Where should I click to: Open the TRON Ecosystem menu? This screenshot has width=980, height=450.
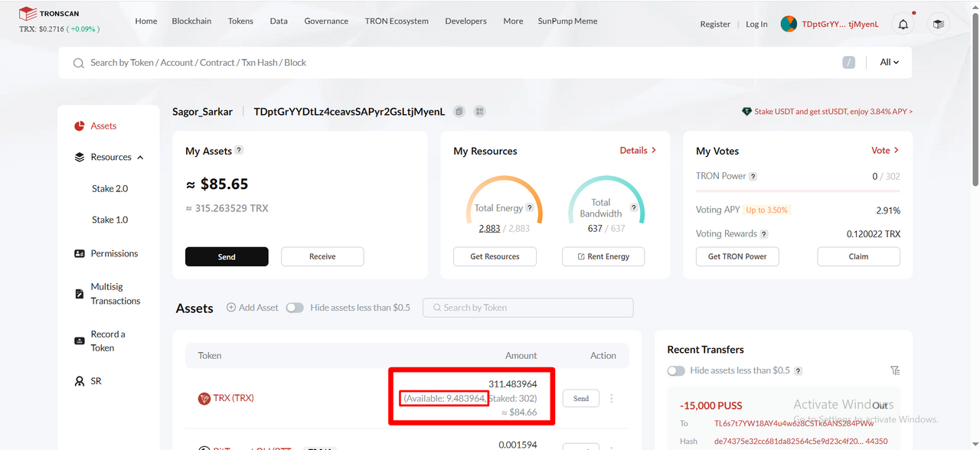coord(397,21)
